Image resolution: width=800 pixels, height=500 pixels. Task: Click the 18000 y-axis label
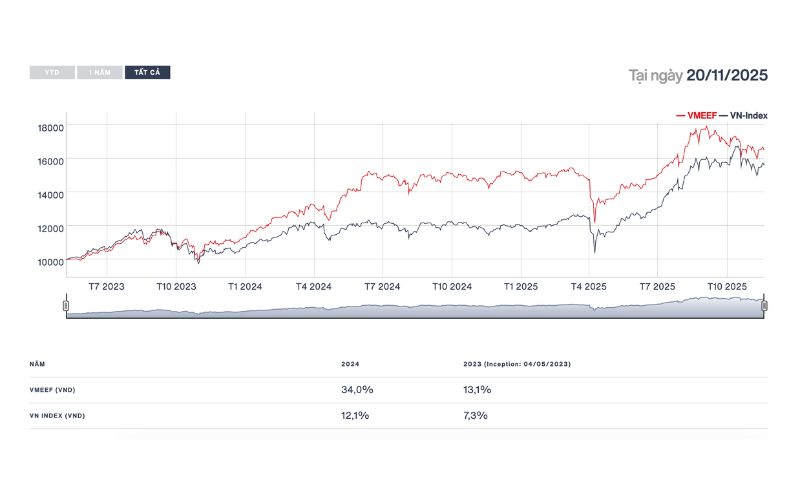coord(51,128)
